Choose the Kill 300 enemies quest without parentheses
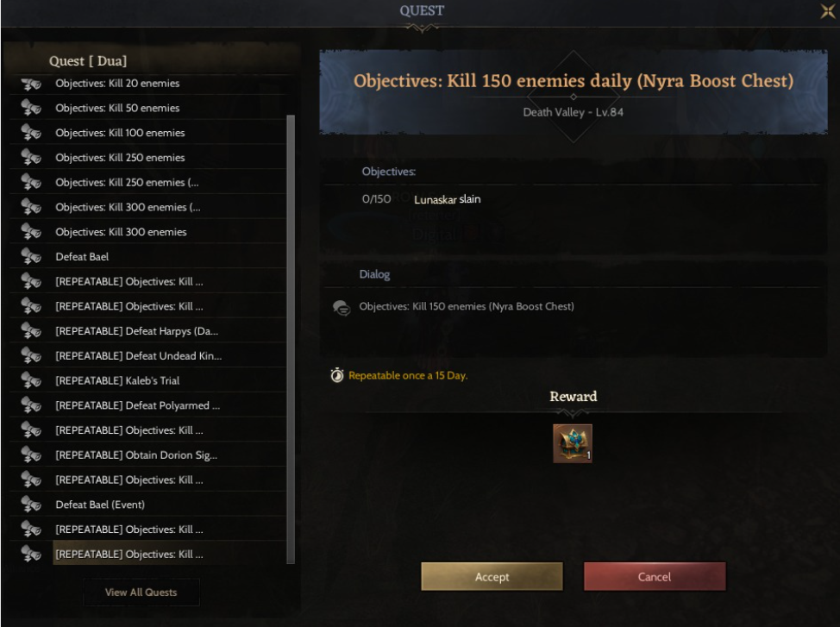 coord(147,231)
